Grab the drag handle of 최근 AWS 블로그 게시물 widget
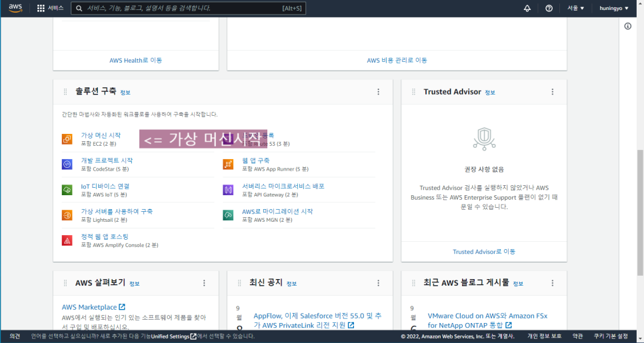 (x=413, y=283)
